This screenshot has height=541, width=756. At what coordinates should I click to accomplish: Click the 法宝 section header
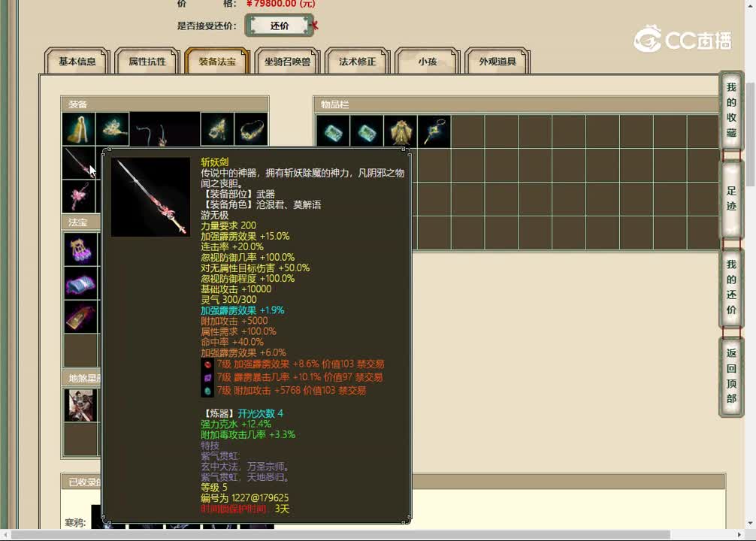pyautogui.click(x=81, y=222)
